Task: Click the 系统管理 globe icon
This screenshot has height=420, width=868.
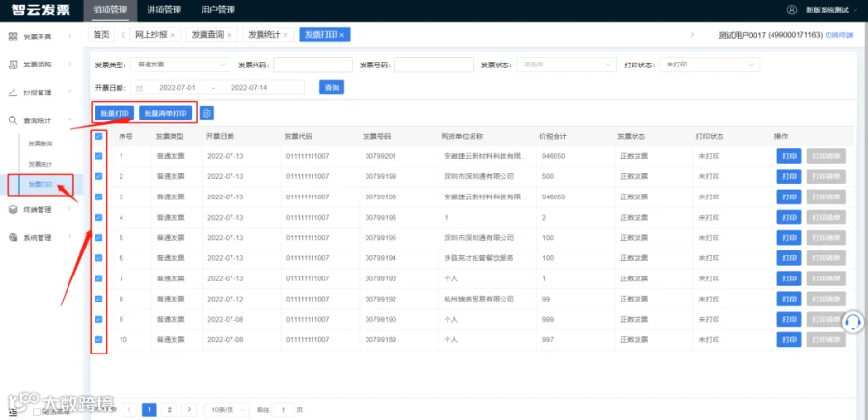Action: click(x=13, y=238)
